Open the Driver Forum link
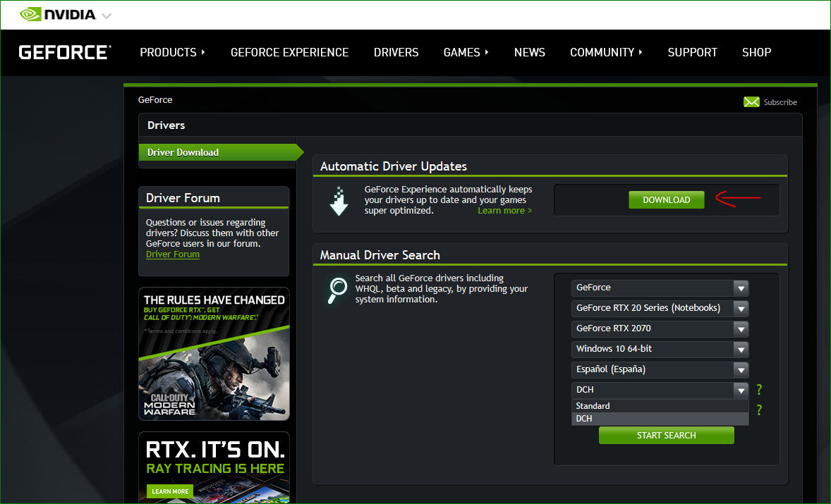Viewport: 831px width, 504px height. pos(173,254)
